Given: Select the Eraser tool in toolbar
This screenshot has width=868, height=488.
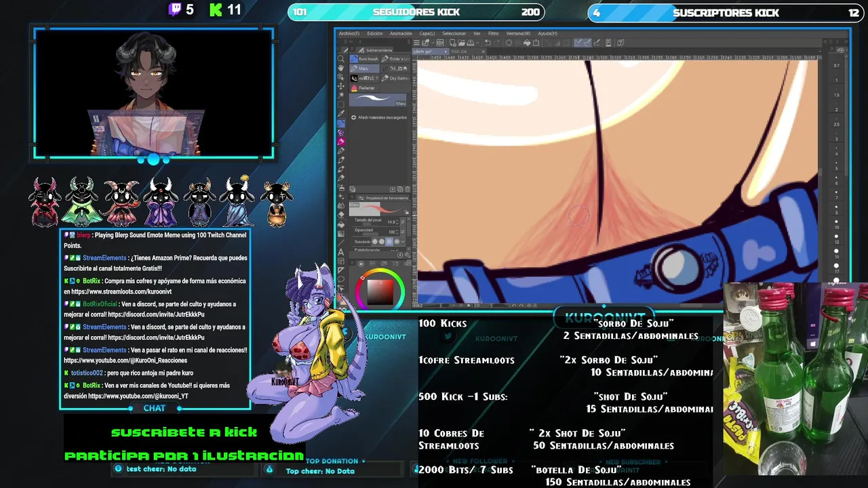Looking at the screenshot, I should click(340, 214).
